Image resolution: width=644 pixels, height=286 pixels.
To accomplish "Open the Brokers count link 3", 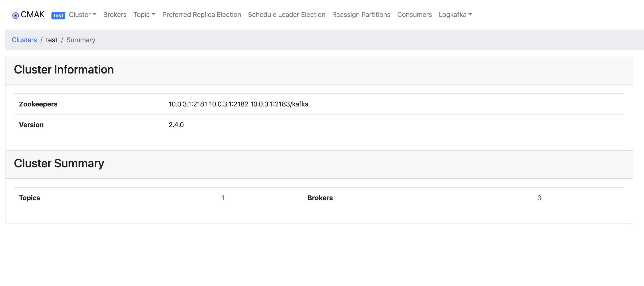I will pyautogui.click(x=539, y=198).
